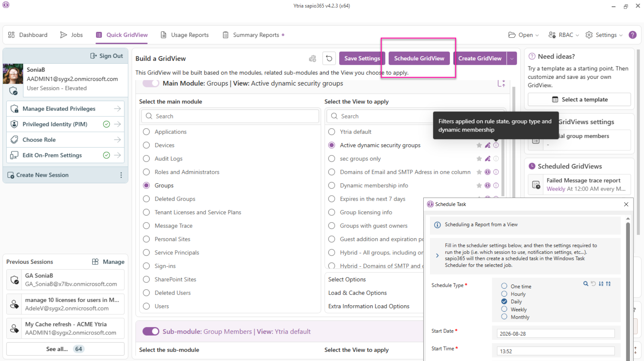The height and width of the screenshot is (361, 644).
Task: Switch to Quick GridView tab
Action: pos(122,35)
